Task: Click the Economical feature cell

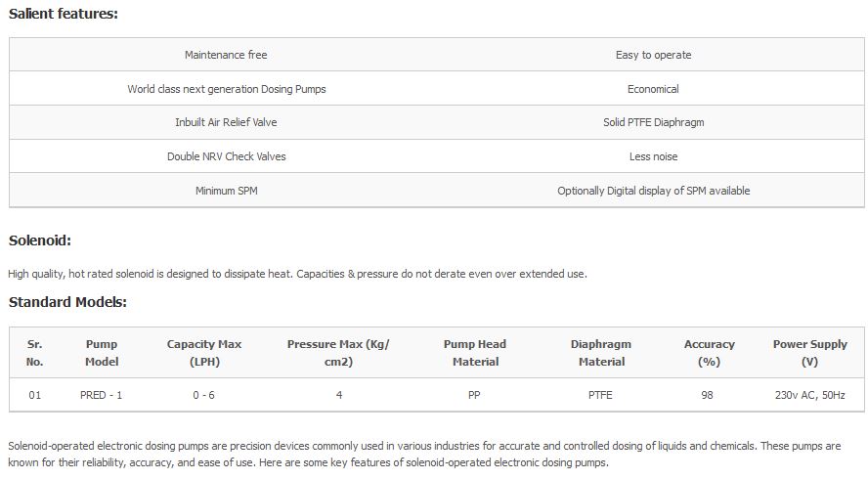Action: 653,89
